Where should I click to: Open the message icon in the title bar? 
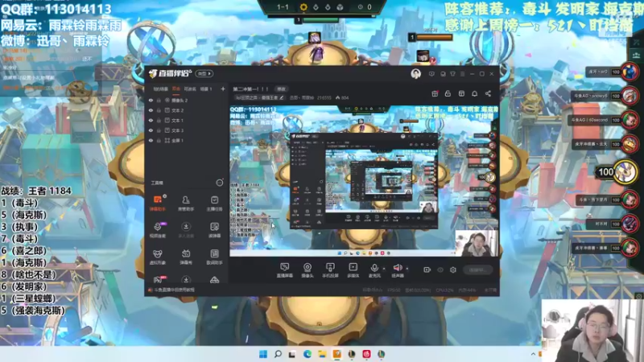tap(431, 74)
